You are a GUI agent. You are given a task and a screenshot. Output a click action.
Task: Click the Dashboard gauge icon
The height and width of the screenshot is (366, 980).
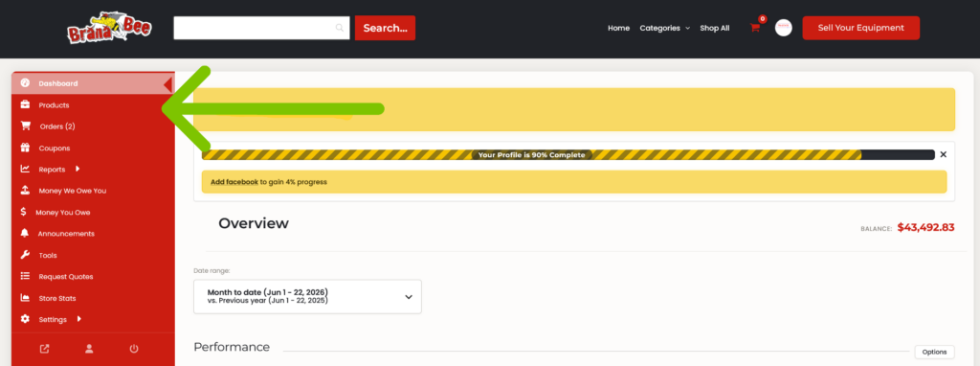click(25, 83)
